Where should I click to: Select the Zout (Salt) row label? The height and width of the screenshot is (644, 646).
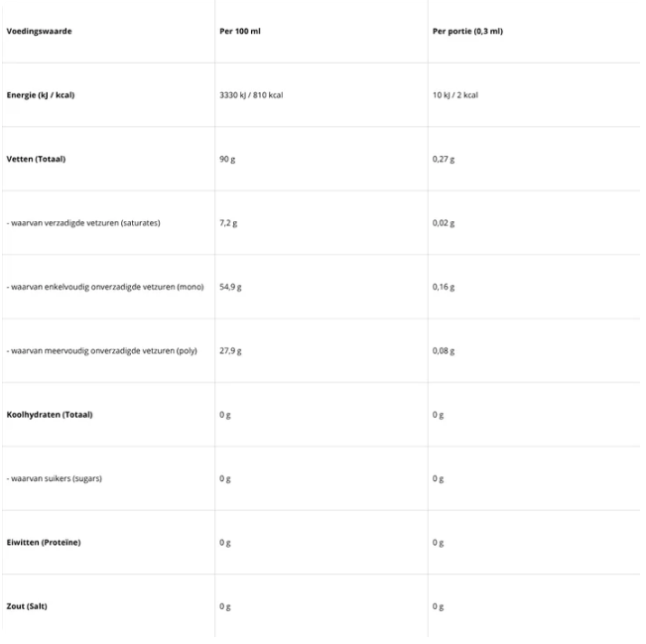click(x=27, y=605)
